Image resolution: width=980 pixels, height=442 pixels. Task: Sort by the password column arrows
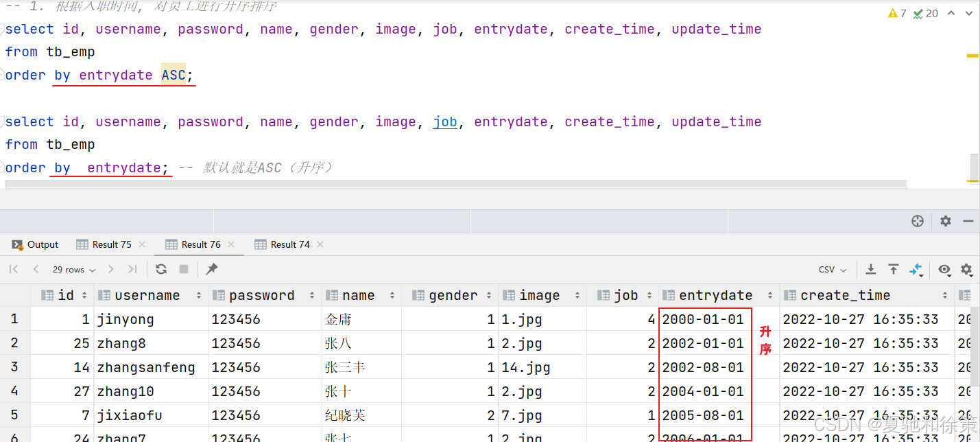pos(313,295)
